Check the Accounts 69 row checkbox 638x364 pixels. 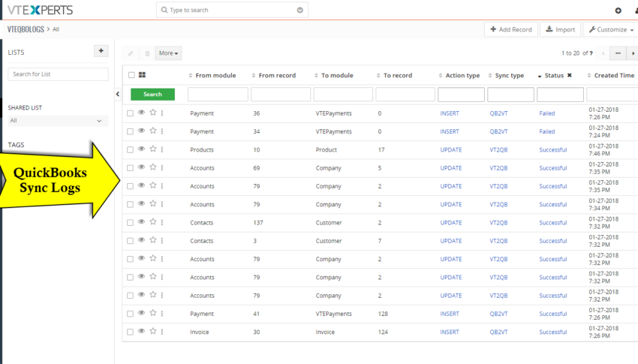point(130,168)
